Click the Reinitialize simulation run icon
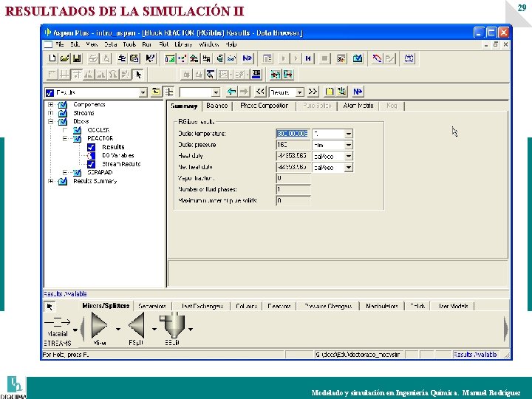The width and height of the screenshot is (532, 399). 308,58
